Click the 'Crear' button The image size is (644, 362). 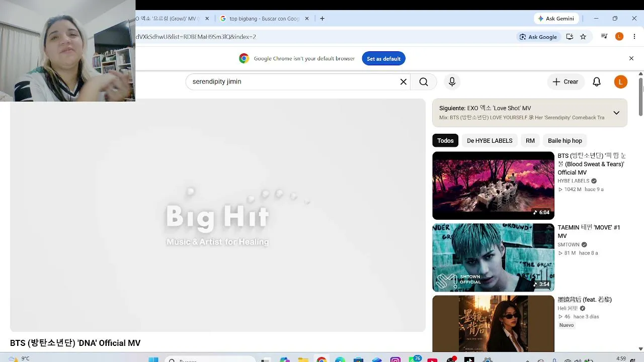click(566, 82)
